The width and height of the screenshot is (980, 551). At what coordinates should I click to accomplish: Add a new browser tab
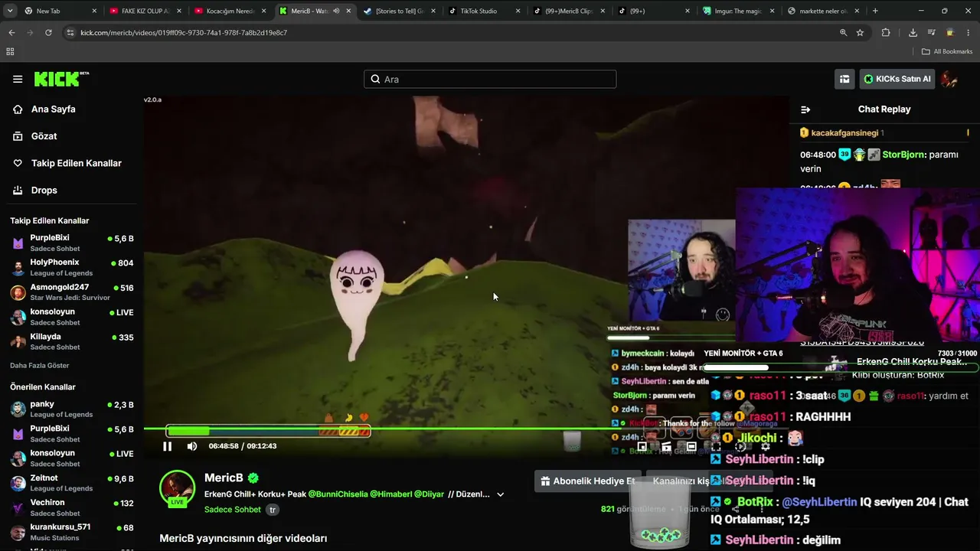point(875,11)
